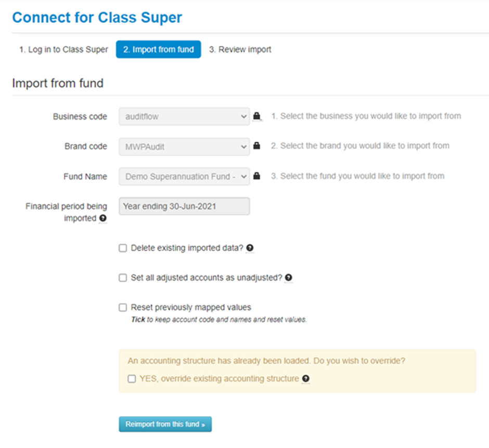This screenshot has height=448, width=489.
Task: Switch to Review import tab
Action: click(240, 50)
